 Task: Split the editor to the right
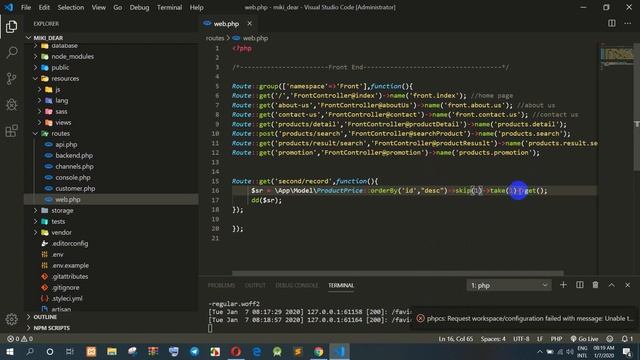coord(611,23)
